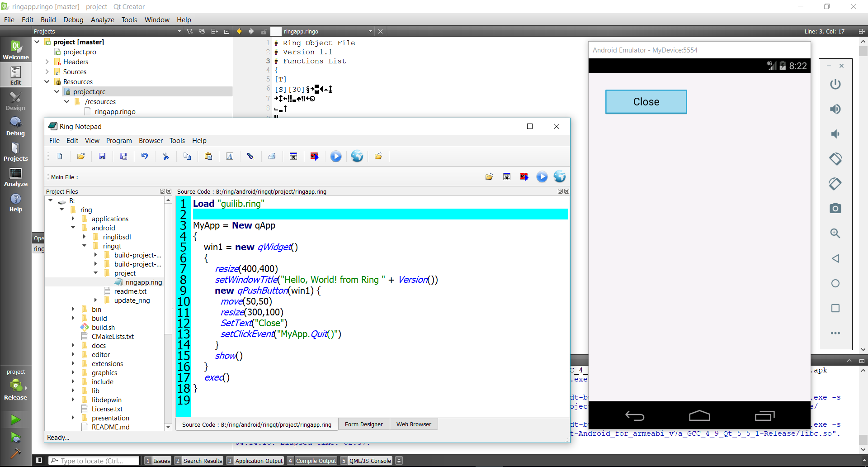
Task: Open the Search Results pane
Action: tap(199, 461)
